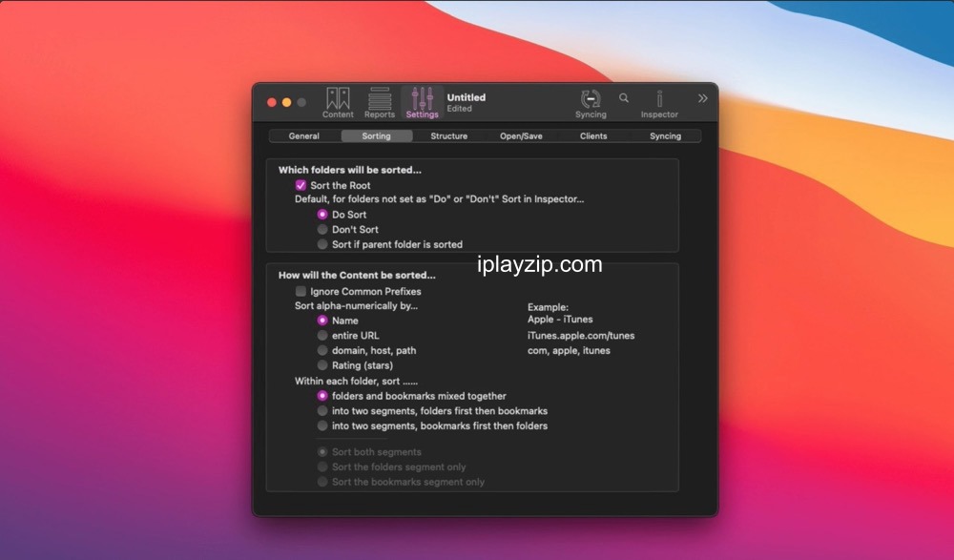Switch to the General tab
Screen dimensions: 954x560
[304, 135]
